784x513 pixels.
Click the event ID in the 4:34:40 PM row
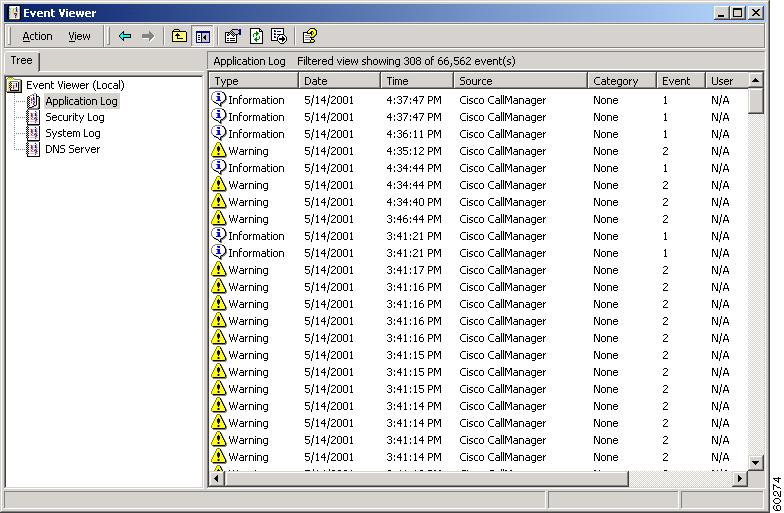tap(665, 202)
